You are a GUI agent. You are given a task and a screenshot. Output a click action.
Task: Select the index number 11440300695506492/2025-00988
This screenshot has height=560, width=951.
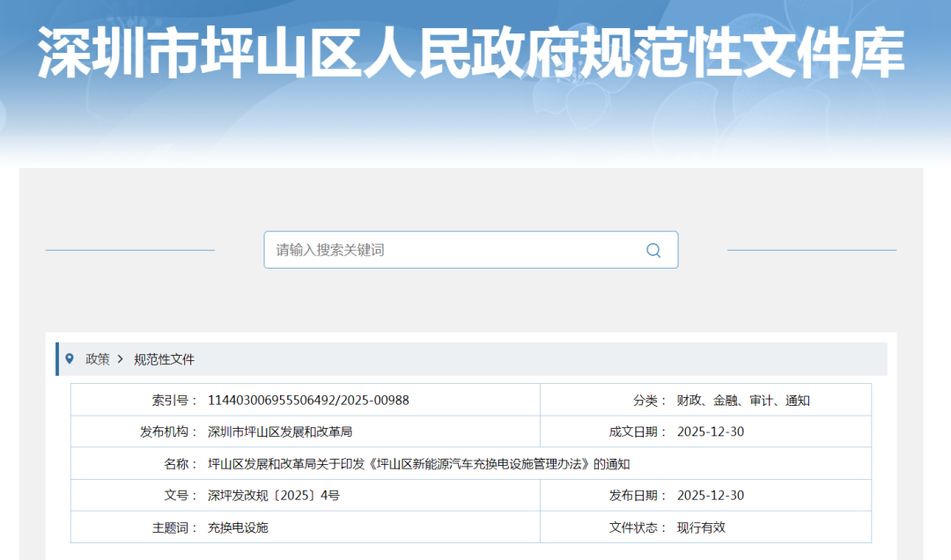[308, 401]
